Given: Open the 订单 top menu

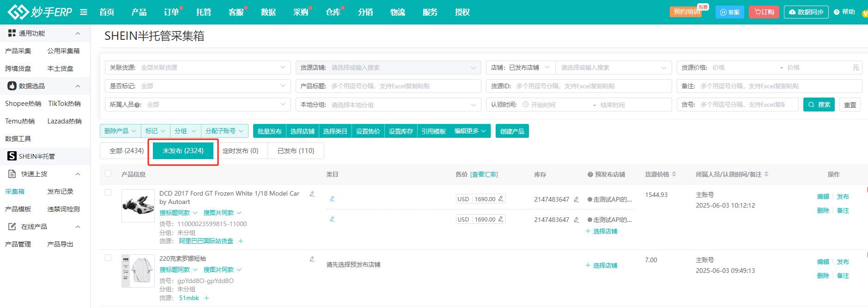Looking at the screenshot, I should tap(171, 12).
